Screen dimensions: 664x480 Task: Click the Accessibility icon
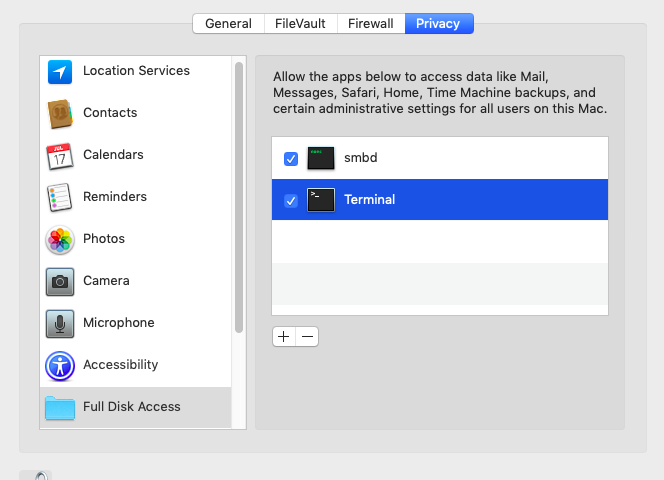[x=60, y=366]
